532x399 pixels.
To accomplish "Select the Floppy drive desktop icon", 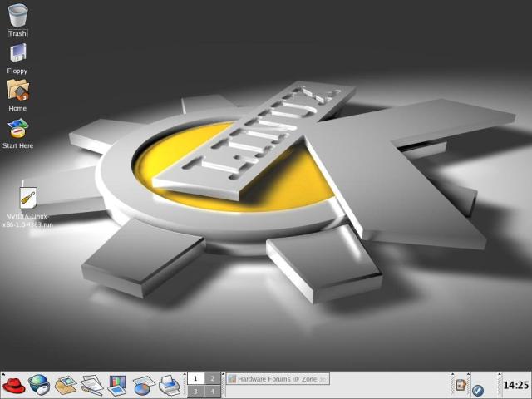I will click(17, 52).
